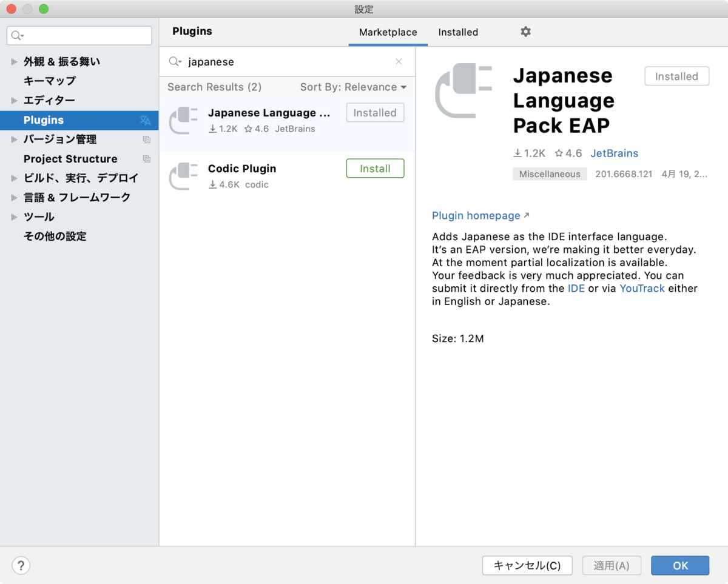Focus the settings search field

pyautogui.click(x=79, y=36)
